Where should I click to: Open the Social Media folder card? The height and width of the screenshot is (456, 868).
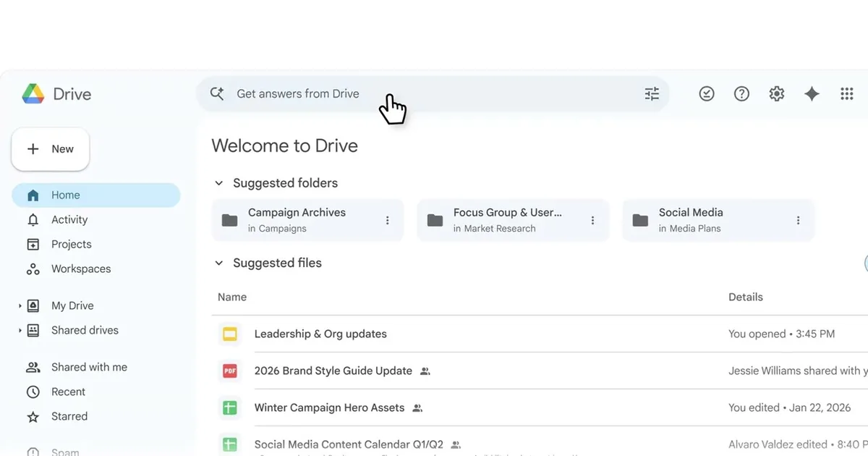point(718,220)
